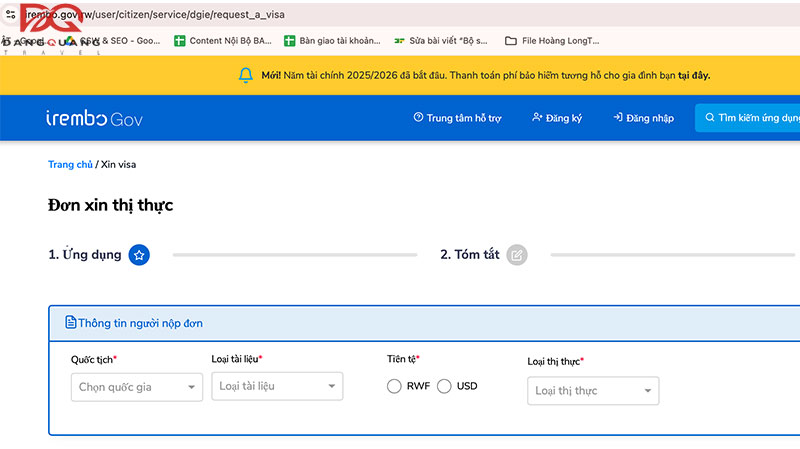Expand the Loại thị thực visa type dropdown

pos(593,391)
